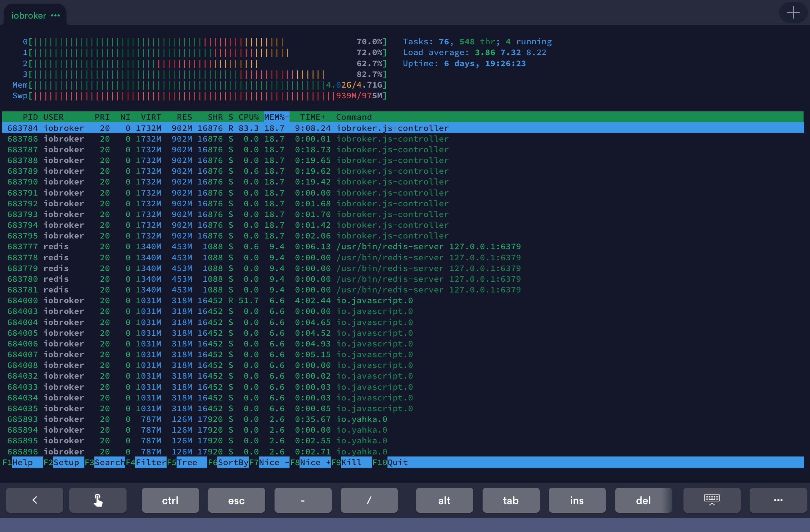Toggle F5 Tree view

187,462
